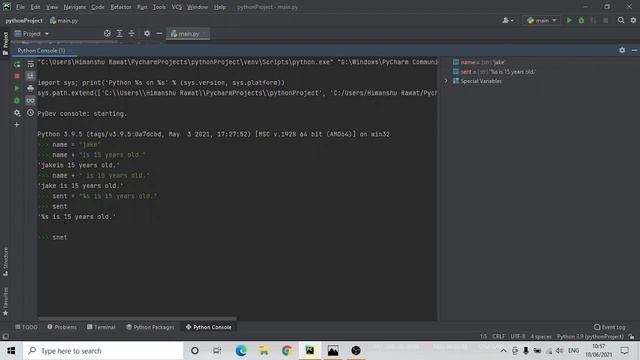Browse console history clock icon

tap(30, 113)
